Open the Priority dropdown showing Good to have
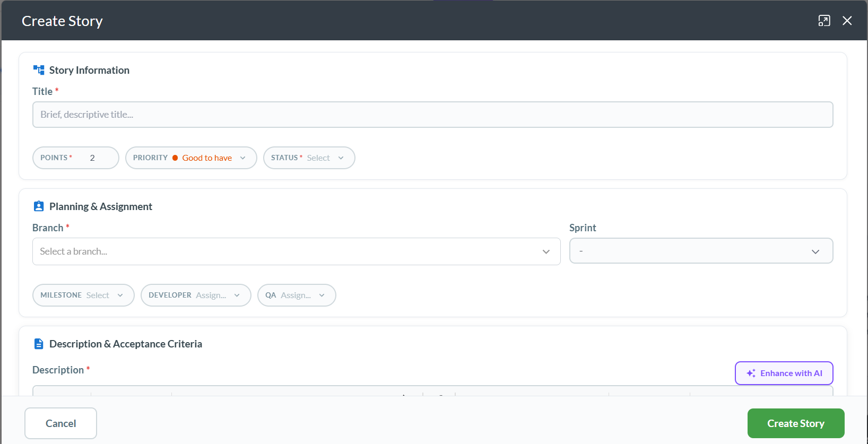 191,158
